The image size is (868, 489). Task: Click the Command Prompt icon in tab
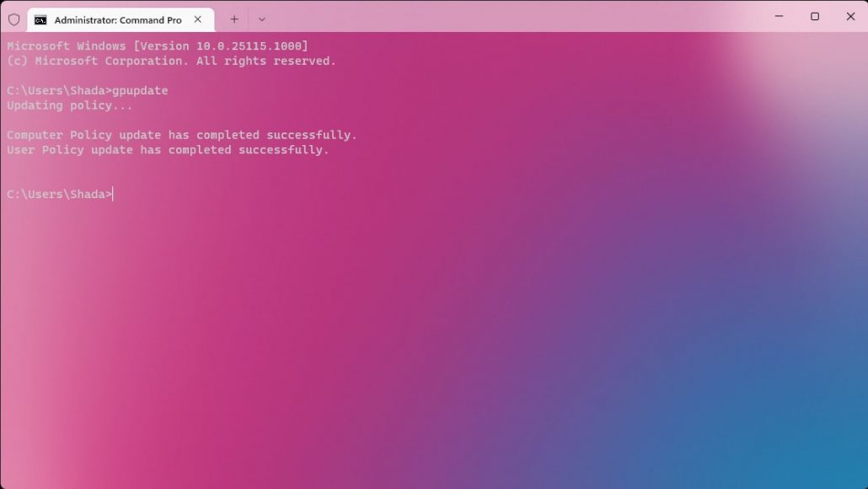coord(40,19)
